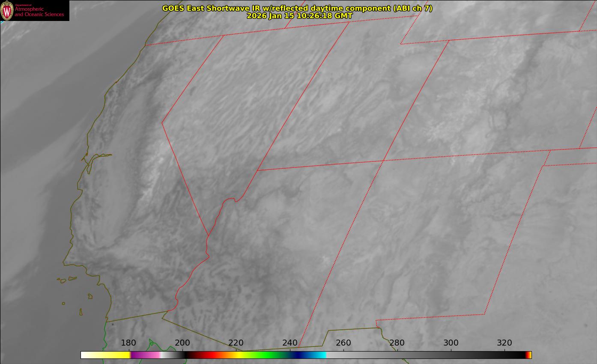Click the 300 temperature scale label
The height and width of the screenshot is (364, 597).
[x=451, y=343]
